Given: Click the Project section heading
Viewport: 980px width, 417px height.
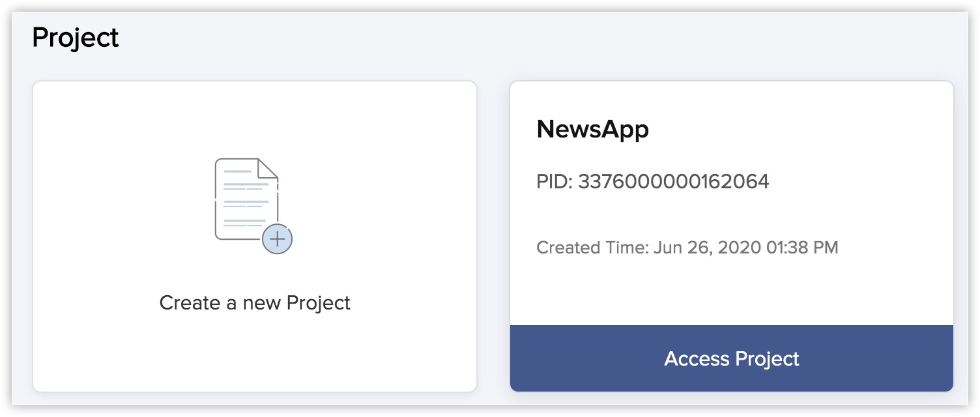Looking at the screenshot, I should [75, 38].
